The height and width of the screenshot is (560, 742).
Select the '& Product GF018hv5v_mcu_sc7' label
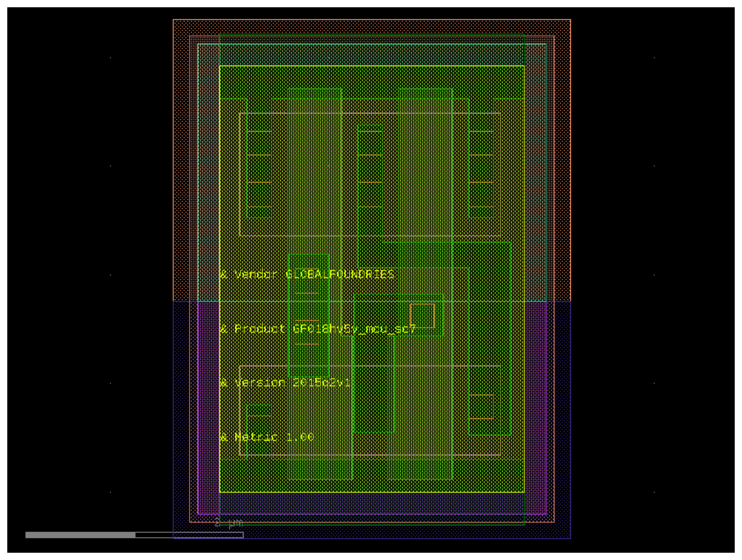318,329
